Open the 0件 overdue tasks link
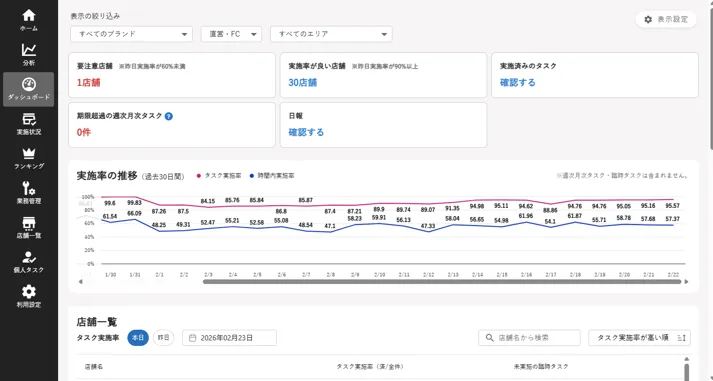Screen dimensions: 713x381 (x=84, y=132)
